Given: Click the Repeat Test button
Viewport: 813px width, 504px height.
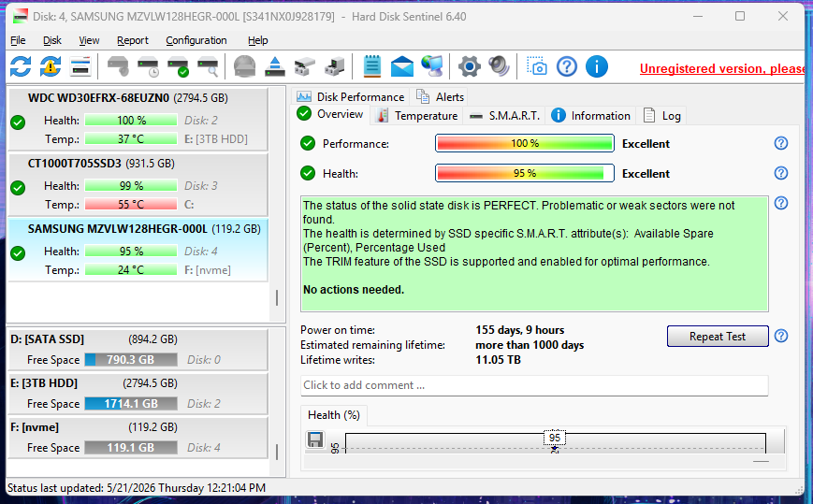Looking at the screenshot, I should pyautogui.click(x=717, y=337).
